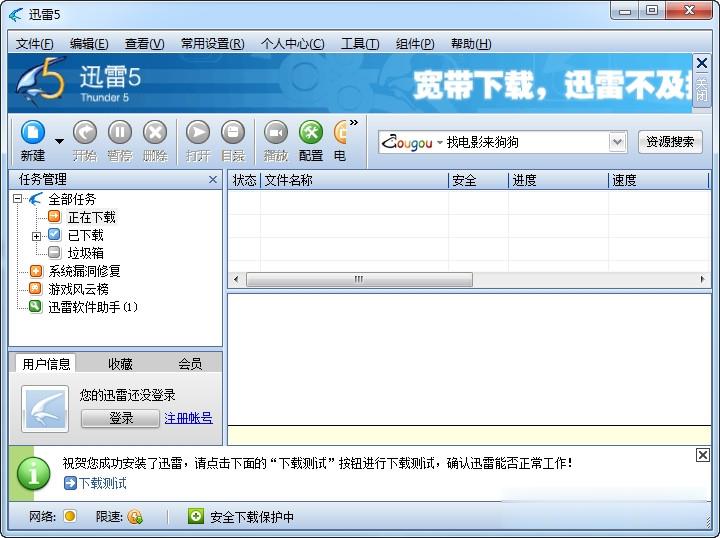This screenshot has height=538, width=720.
Task: Click the green info icon in the notice
Action: point(34,474)
